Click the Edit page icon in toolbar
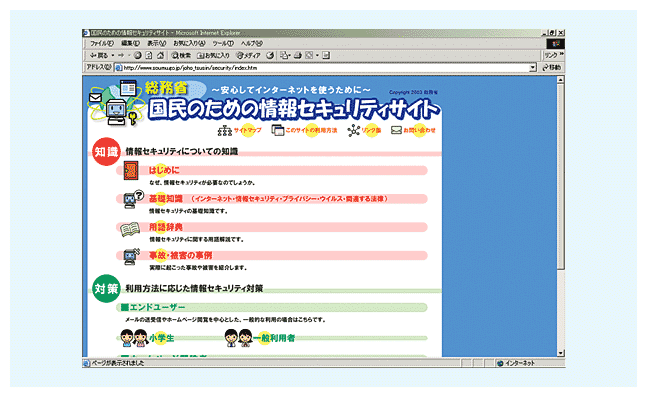Screen dimensions: 647x397 coord(309,55)
